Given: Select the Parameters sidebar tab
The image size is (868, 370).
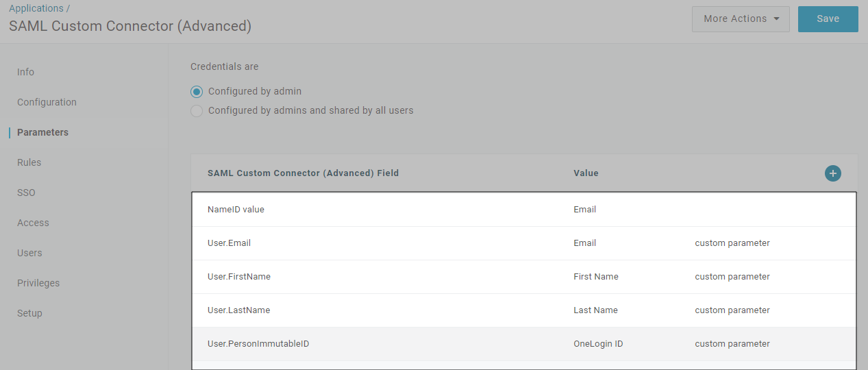Looking at the screenshot, I should 42,132.
